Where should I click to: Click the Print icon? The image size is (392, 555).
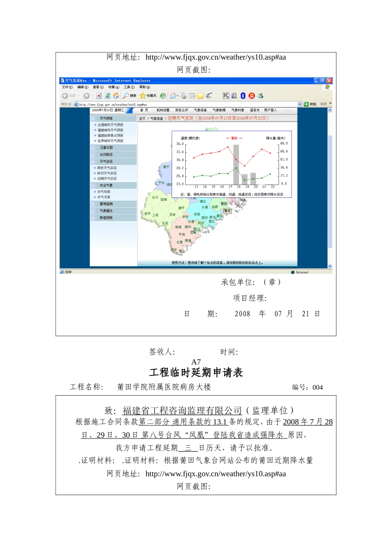click(183, 96)
